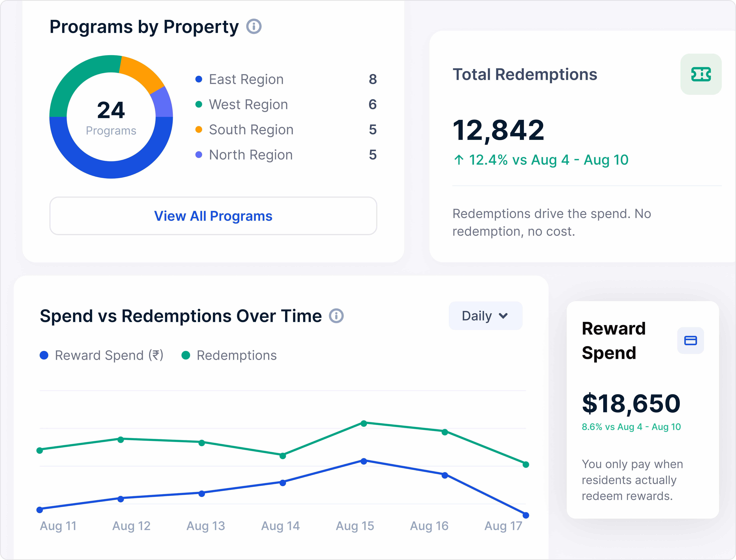Toggle the Reward Spend (₹) chart series
The width and height of the screenshot is (736, 560).
pos(101,355)
